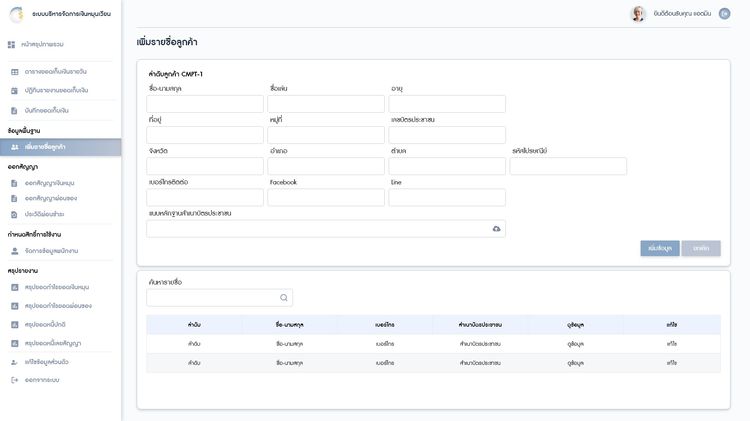Click the people icon beside จัดการข้อมูลพนักงาน
Viewport: 750px width, 421px height.
point(14,250)
